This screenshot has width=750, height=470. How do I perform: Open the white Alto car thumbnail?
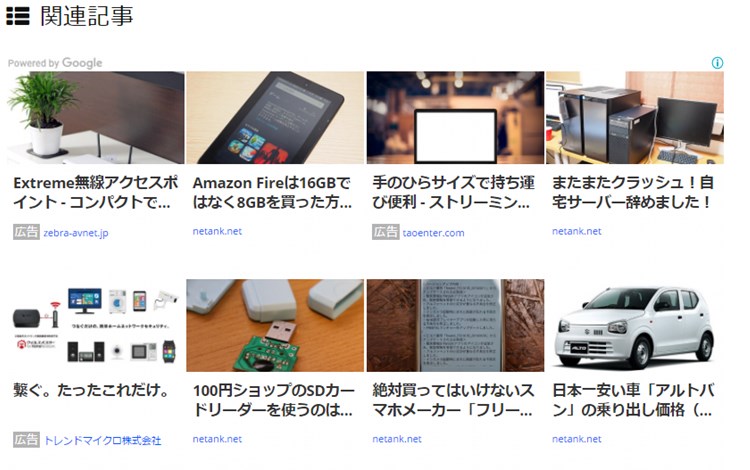click(635, 326)
